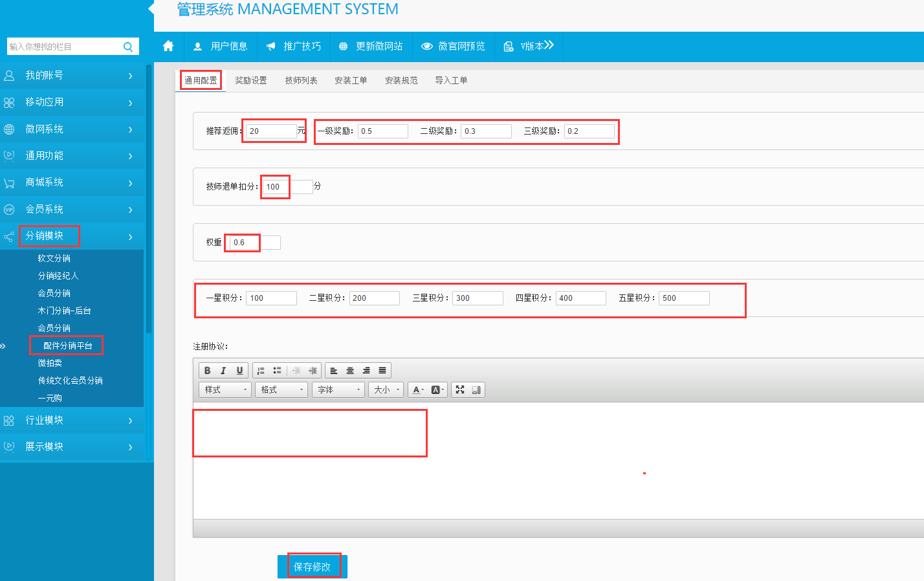Image resolution: width=924 pixels, height=581 pixels.
Task: Switch to the 技师列表 tab
Action: click(302, 80)
